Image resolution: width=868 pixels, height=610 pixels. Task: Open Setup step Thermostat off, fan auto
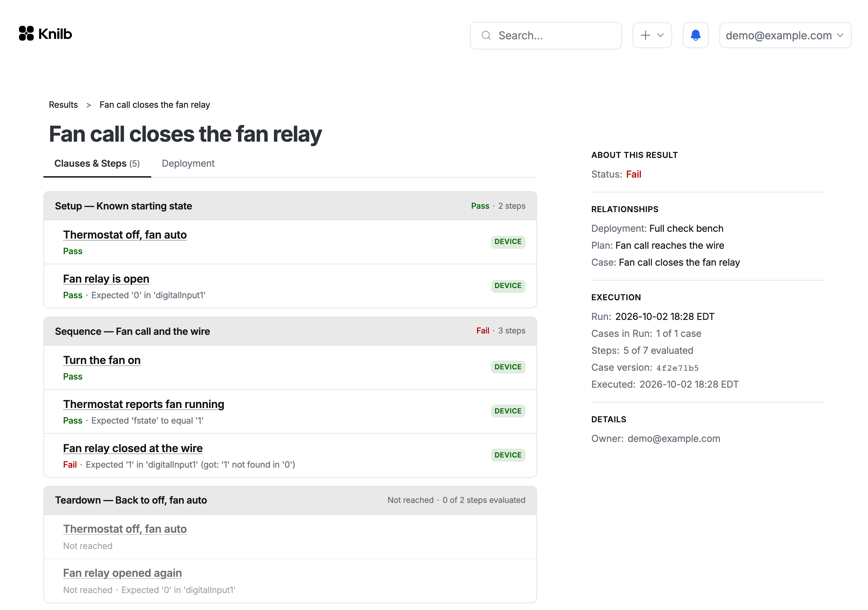[x=125, y=235]
